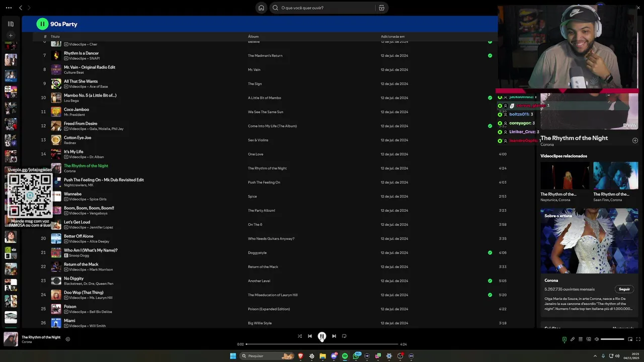
Task: Open the Sobre o artista Corona image
Action: (589, 241)
